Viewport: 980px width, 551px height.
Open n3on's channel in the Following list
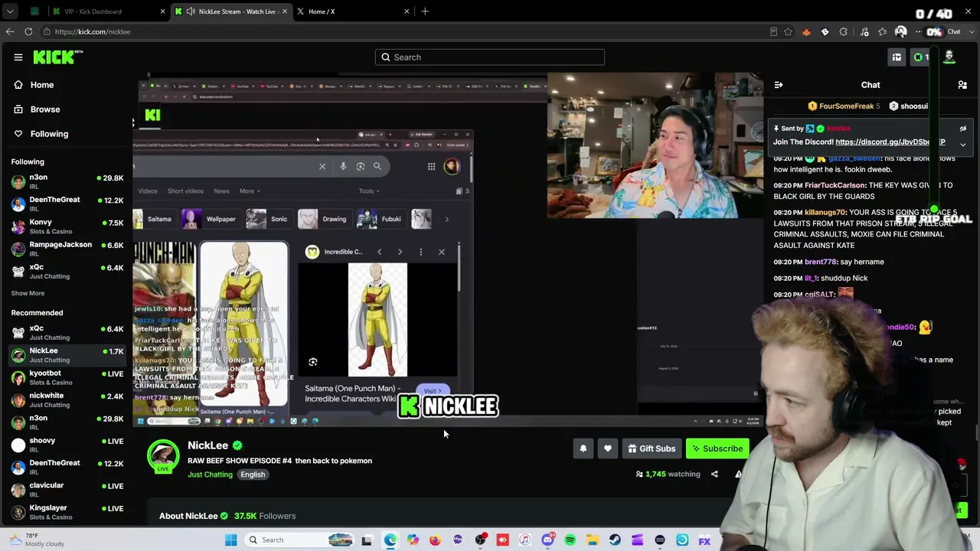(67, 181)
